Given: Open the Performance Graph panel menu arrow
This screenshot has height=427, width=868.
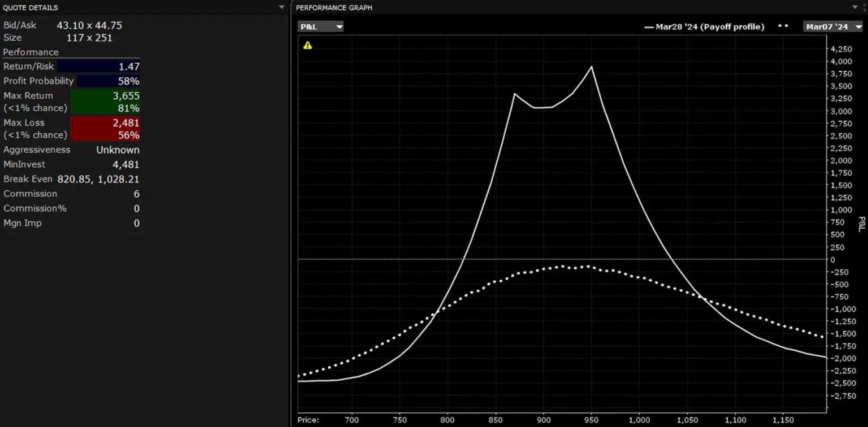Looking at the screenshot, I should point(854,7).
